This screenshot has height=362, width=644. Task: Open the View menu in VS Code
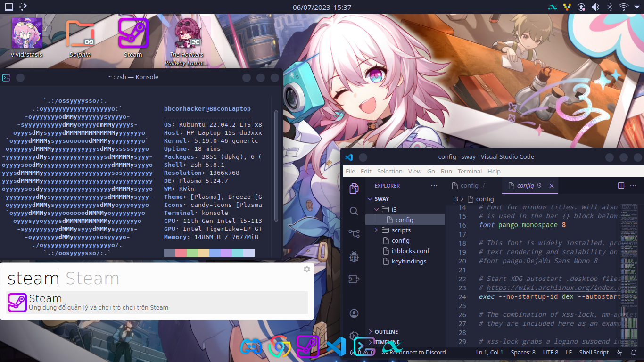click(415, 171)
